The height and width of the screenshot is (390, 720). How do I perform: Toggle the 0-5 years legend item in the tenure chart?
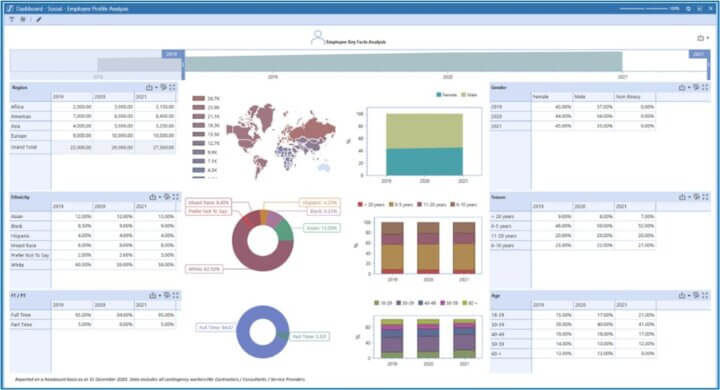(x=400, y=204)
